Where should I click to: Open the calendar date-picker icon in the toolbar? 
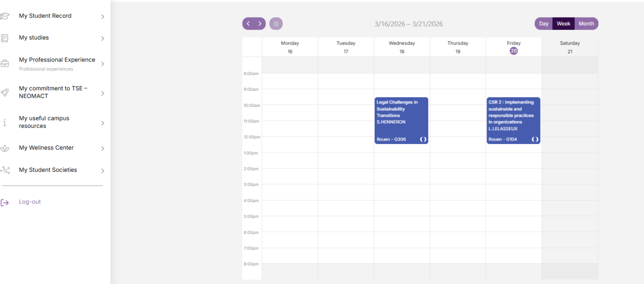coord(276,23)
